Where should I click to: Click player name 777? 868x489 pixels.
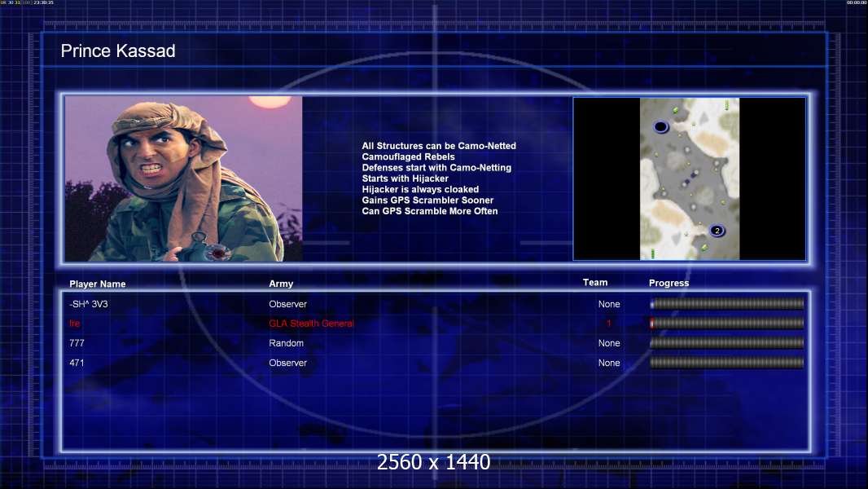coord(77,343)
